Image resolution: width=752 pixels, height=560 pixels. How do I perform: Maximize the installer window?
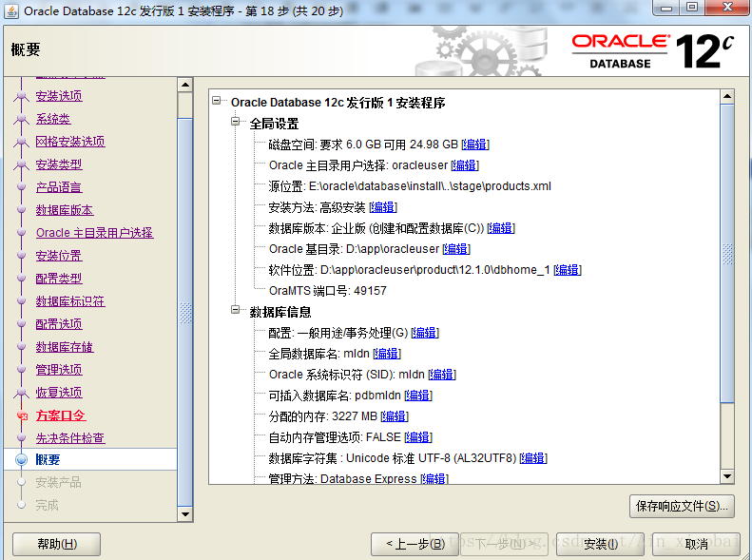tap(691, 8)
